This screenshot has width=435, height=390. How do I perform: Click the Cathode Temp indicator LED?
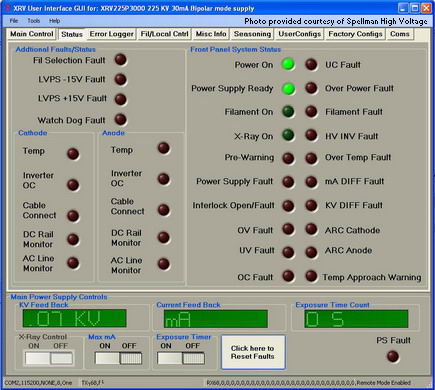73,154
